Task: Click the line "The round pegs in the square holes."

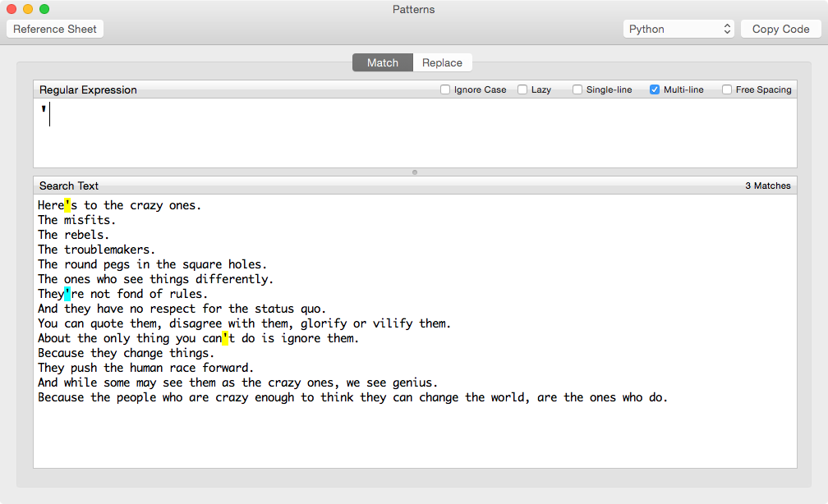Action: click(152, 264)
